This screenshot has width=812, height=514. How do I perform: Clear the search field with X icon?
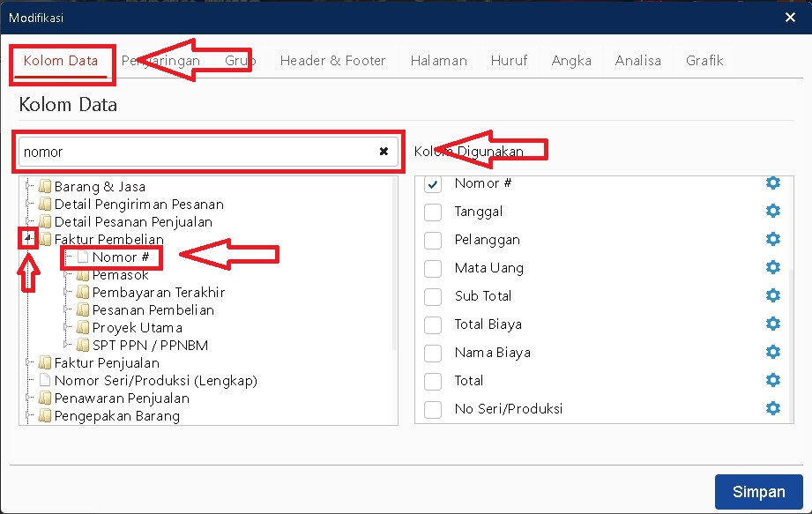384,152
